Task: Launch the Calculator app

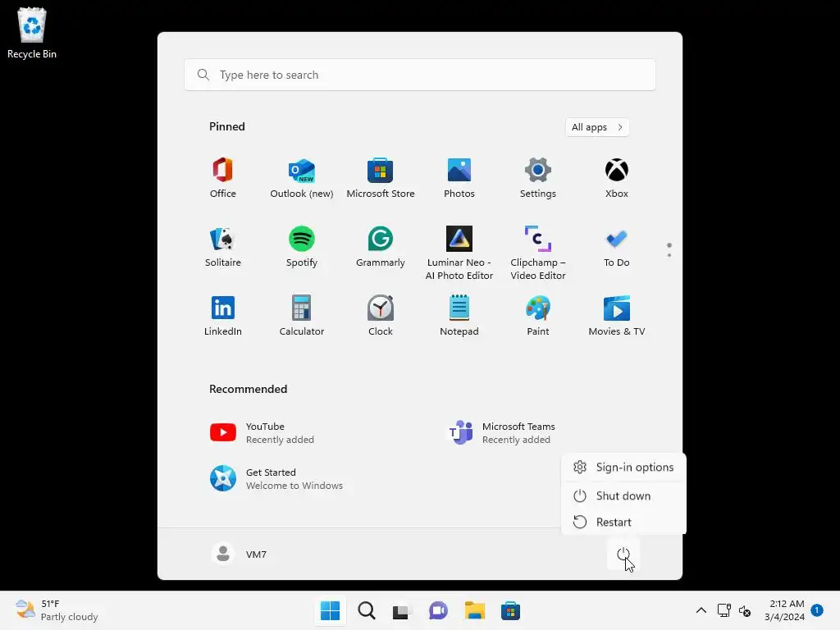Action: tap(302, 316)
